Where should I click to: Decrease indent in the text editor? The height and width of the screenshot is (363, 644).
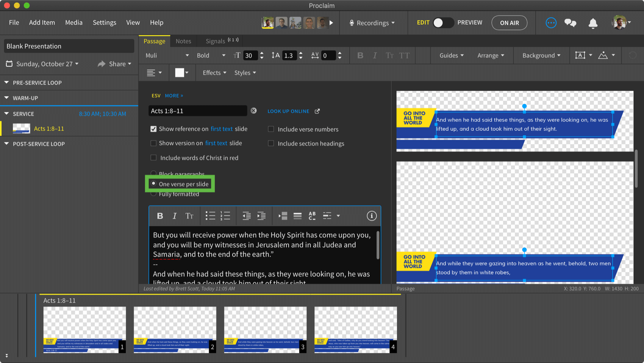[x=247, y=216]
